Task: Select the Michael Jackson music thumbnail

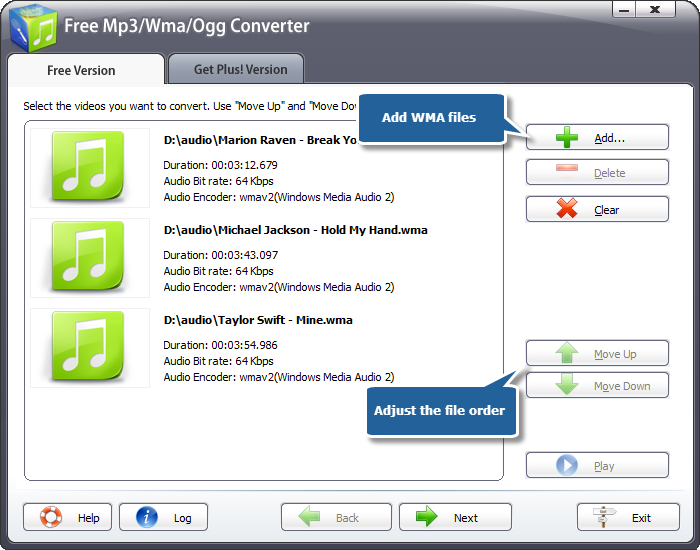Action: [88, 256]
